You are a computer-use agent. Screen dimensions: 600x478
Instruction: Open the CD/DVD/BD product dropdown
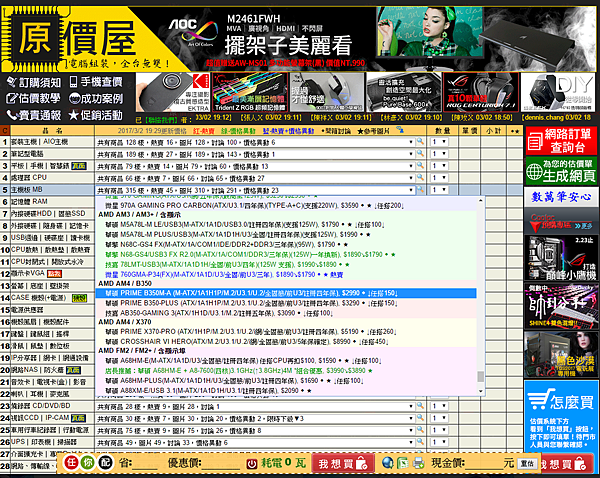[255, 406]
